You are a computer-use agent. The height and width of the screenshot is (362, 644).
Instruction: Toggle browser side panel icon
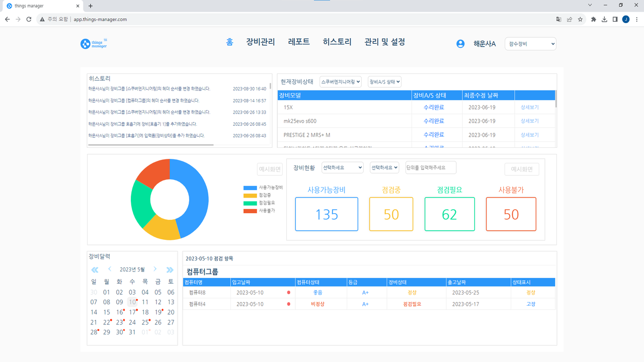coord(615,19)
